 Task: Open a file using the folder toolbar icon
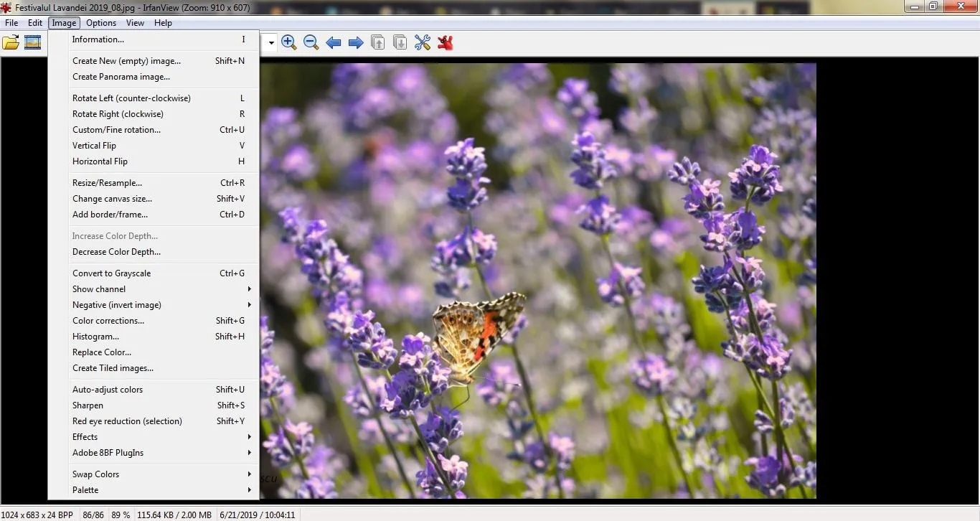click(11, 42)
